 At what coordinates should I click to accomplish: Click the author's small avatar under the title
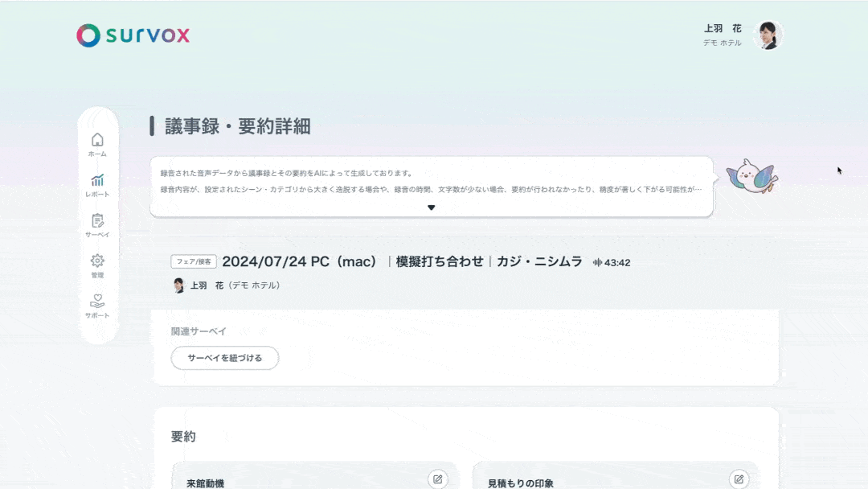(178, 286)
